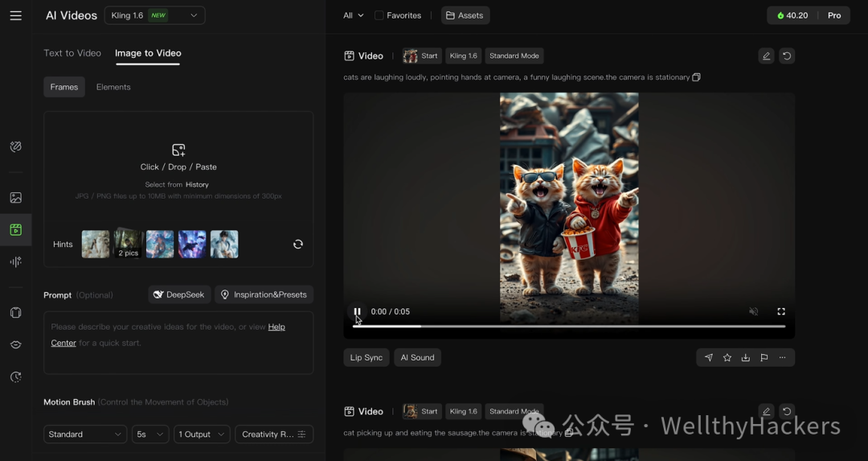This screenshot has width=868, height=461.
Task: Report the video with the flag icon
Action: [x=764, y=357]
